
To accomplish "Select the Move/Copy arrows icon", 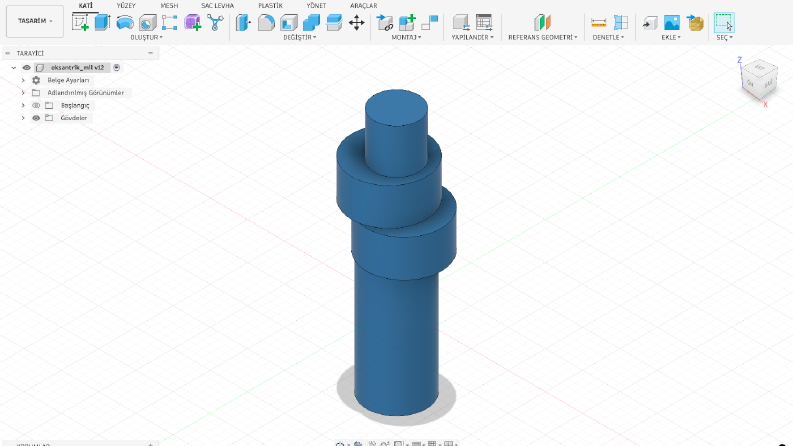I will pyautogui.click(x=357, y=22).
